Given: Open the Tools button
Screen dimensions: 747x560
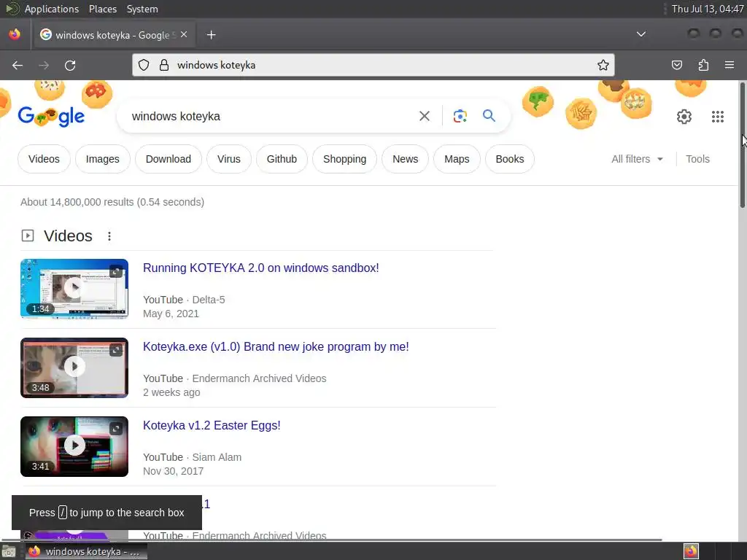Looking at the screenshot, I should click(697, 159).
